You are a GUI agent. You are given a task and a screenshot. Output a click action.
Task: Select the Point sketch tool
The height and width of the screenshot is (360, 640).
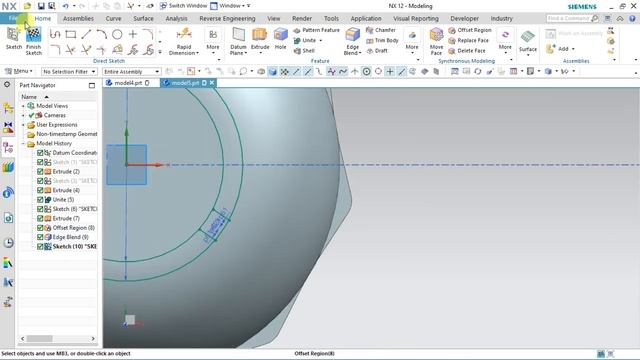[x=133, y=34]
